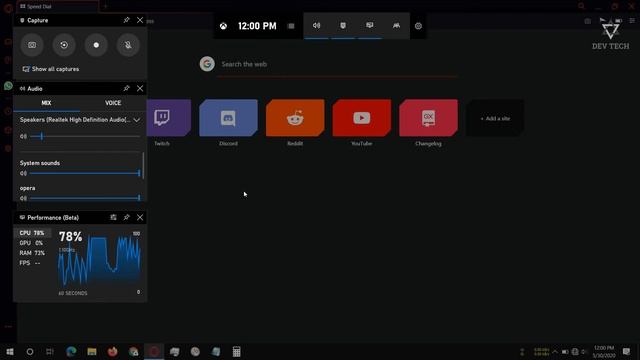Open the YouTube speed dial tile
The image size is (640, 360).
pos(362,118)
